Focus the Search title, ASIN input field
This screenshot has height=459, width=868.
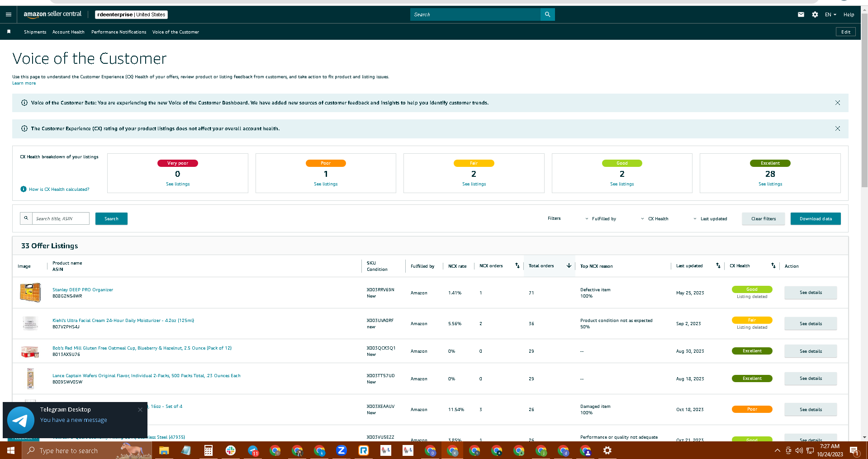coord(61,218)
